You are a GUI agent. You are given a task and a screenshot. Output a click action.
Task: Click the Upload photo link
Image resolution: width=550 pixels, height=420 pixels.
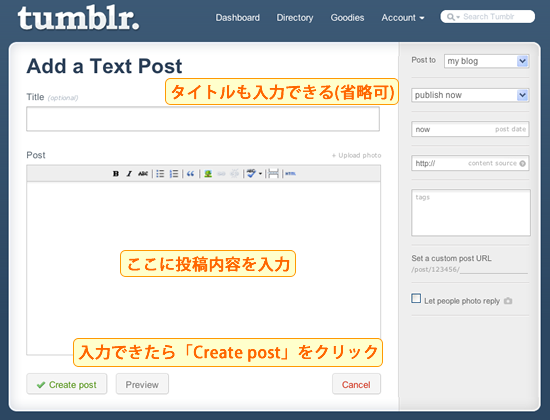(356, 155)
